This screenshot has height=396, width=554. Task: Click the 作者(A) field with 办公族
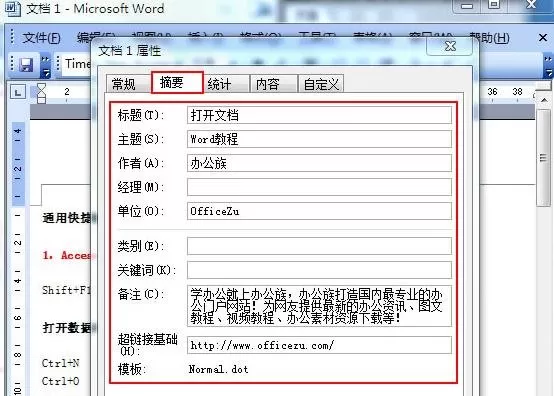tap(319, 163)
